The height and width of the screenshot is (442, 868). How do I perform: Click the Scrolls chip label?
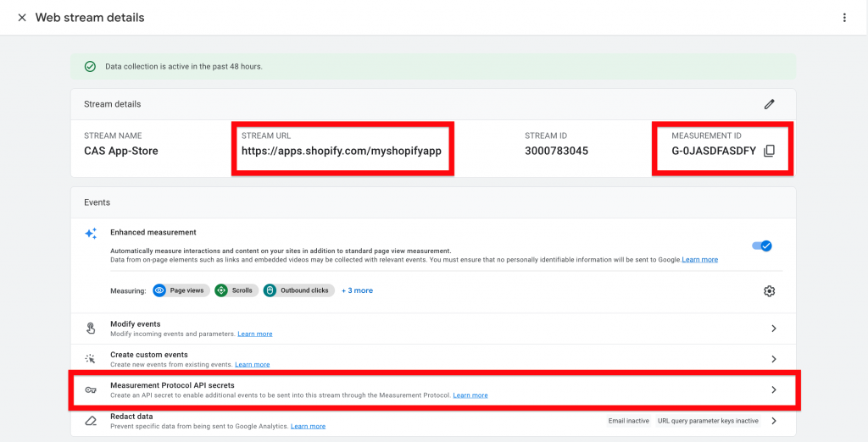click(242, 290)
